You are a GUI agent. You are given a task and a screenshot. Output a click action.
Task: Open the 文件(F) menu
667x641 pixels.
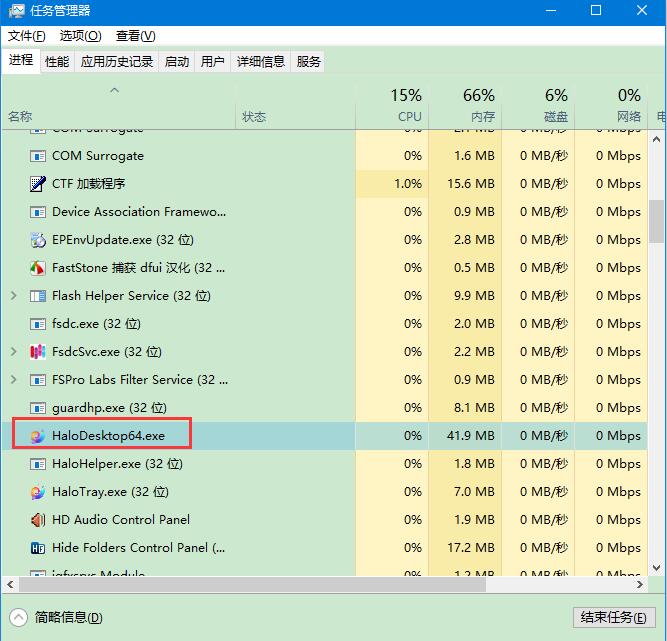click(27, 36)
